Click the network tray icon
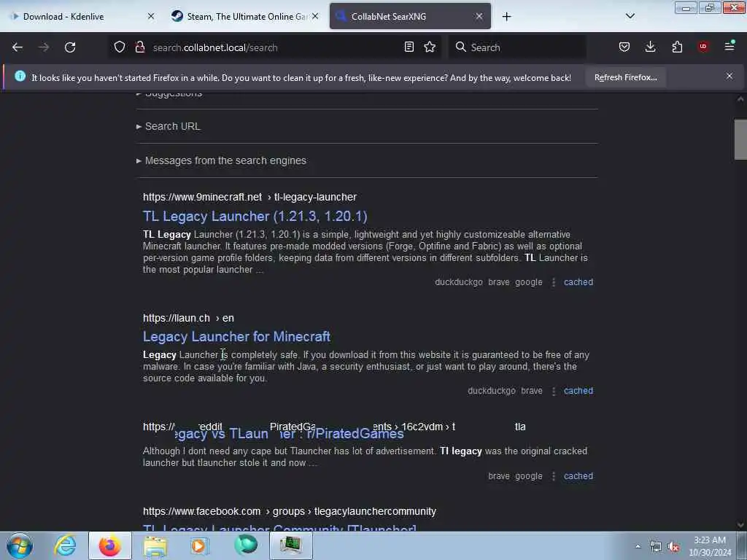The width and height of the screenshot is (747, 560). click(x=656, y=547)
